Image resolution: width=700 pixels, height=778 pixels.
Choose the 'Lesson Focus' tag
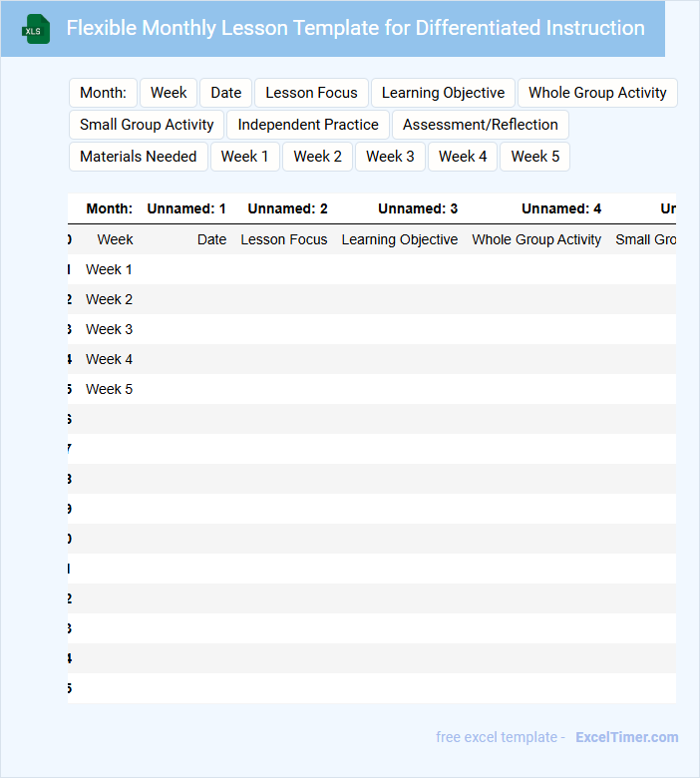pyautogui.click(x=311, y=93)
